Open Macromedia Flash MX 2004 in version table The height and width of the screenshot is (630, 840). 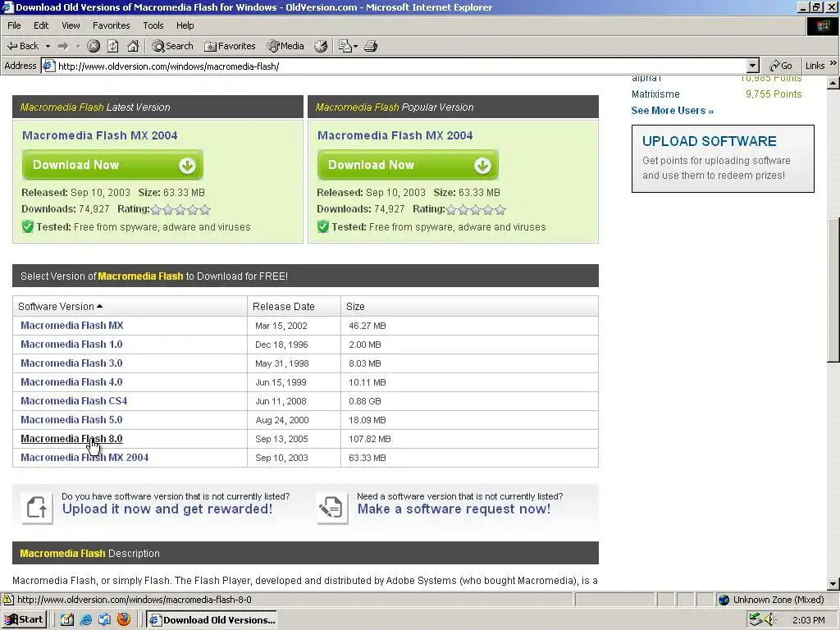click(84, 458)
